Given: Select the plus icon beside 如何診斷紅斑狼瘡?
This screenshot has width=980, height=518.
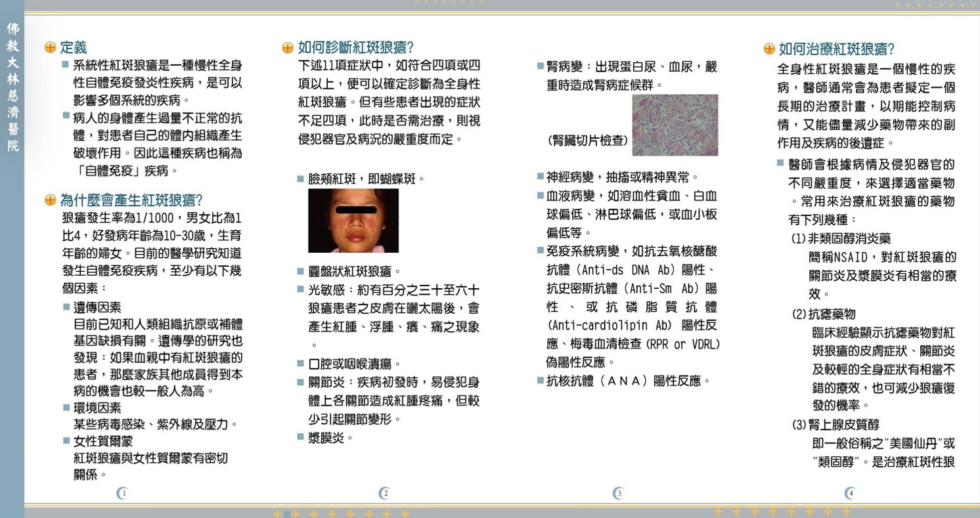Looking at the screenshot, I should click(286, 47).
